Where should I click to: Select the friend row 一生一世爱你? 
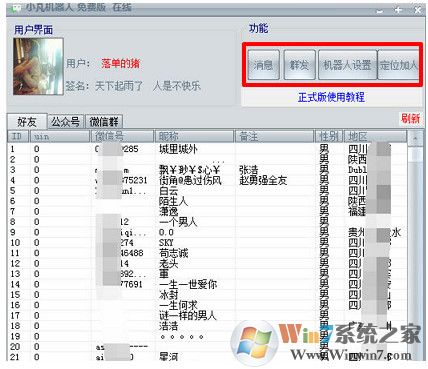208,284
